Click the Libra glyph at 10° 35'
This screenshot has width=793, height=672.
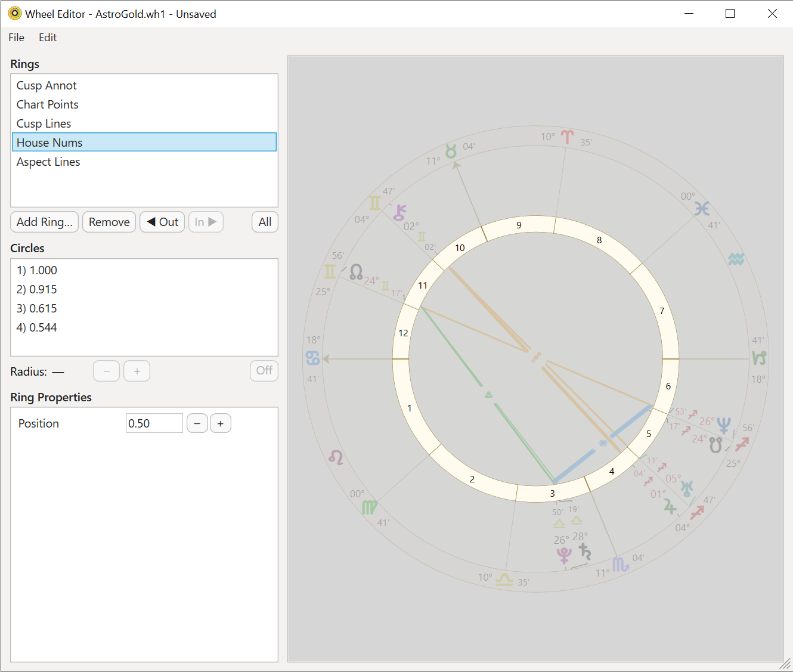(504, 579)
